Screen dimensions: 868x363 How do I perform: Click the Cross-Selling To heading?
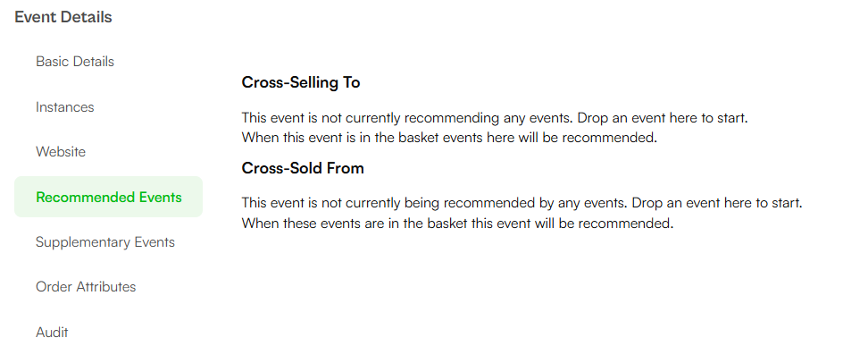301,82
